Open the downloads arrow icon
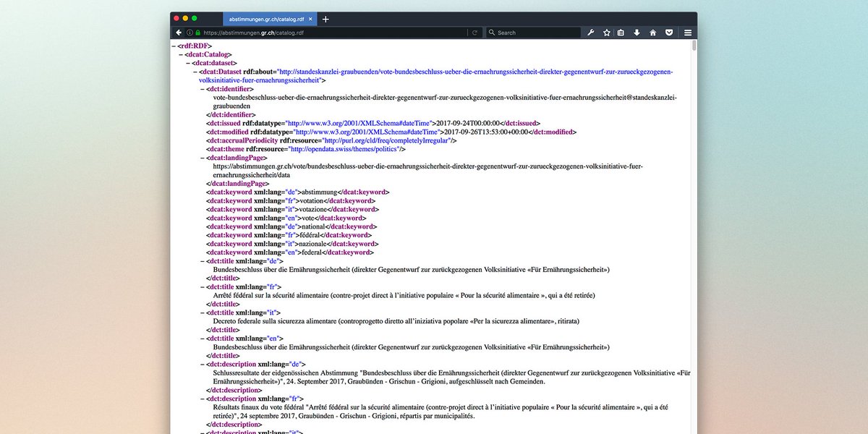Screen dimensions: 868x434 tap(637, 33)
